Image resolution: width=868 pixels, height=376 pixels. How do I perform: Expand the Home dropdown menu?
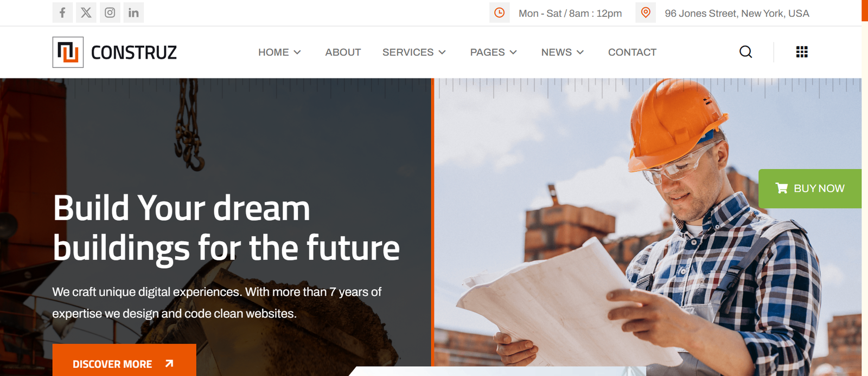coord(279,52)
